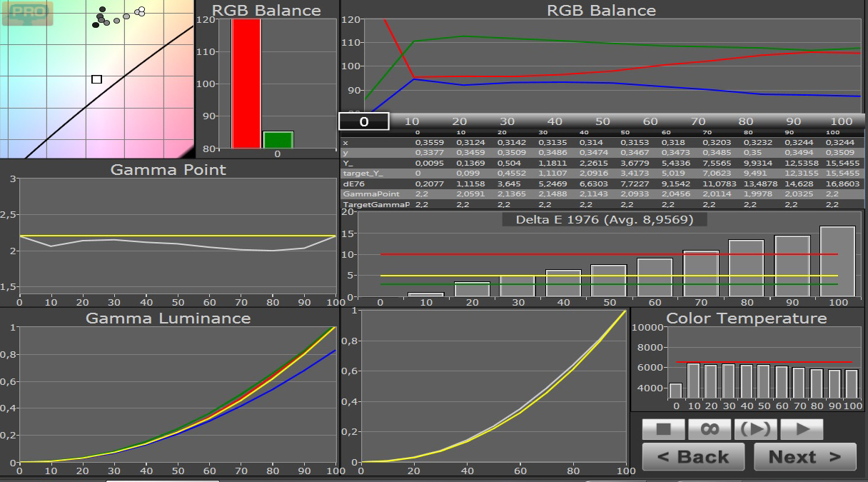Click the Delta E 1976 average title label
Screen dimensions: 868x482
[604, 220]
